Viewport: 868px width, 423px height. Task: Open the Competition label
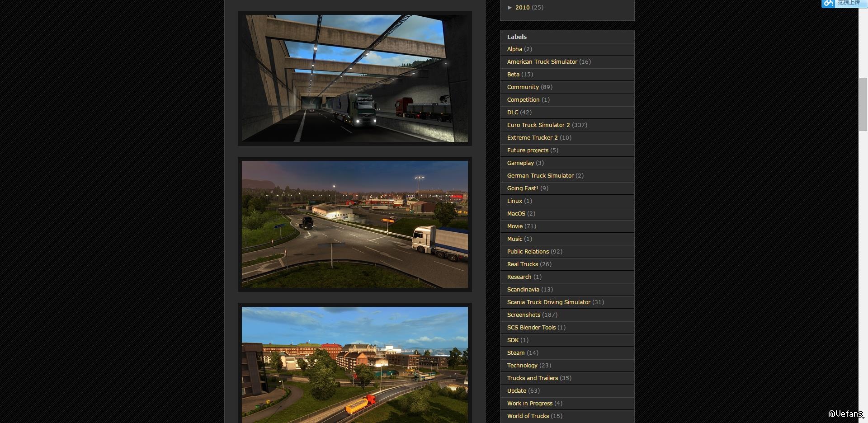(524, 100)
